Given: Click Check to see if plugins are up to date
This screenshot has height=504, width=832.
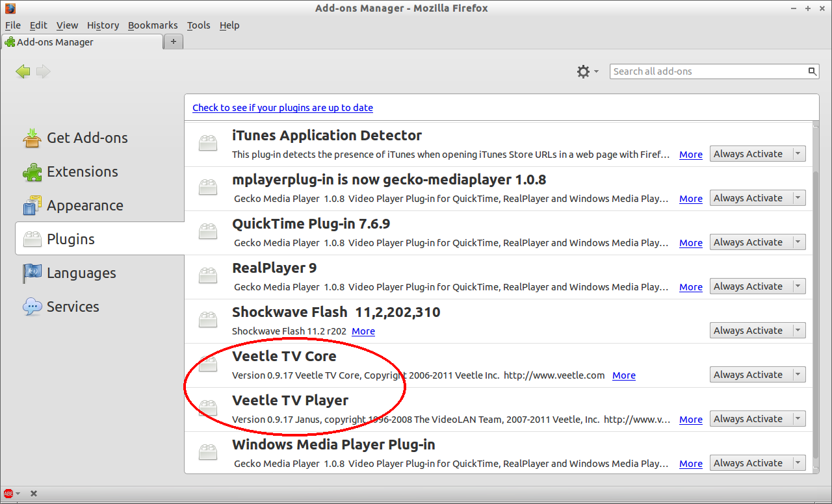Looking at the screenshot, I should [283, 108].
